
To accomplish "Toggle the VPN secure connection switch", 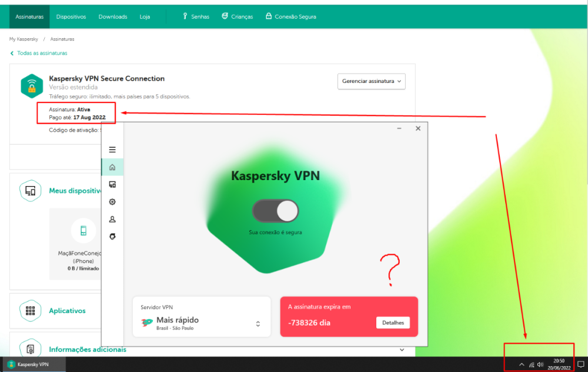I will [x=275, y=211].
